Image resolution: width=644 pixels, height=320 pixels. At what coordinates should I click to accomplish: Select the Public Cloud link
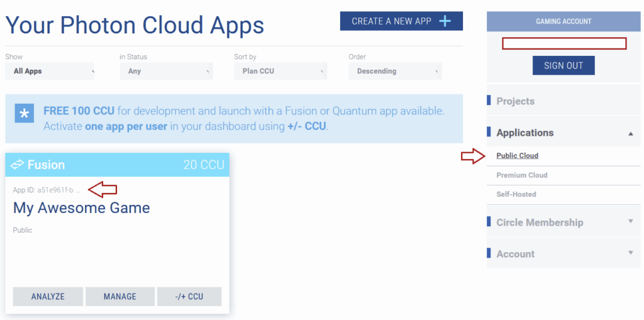[517, 156]
